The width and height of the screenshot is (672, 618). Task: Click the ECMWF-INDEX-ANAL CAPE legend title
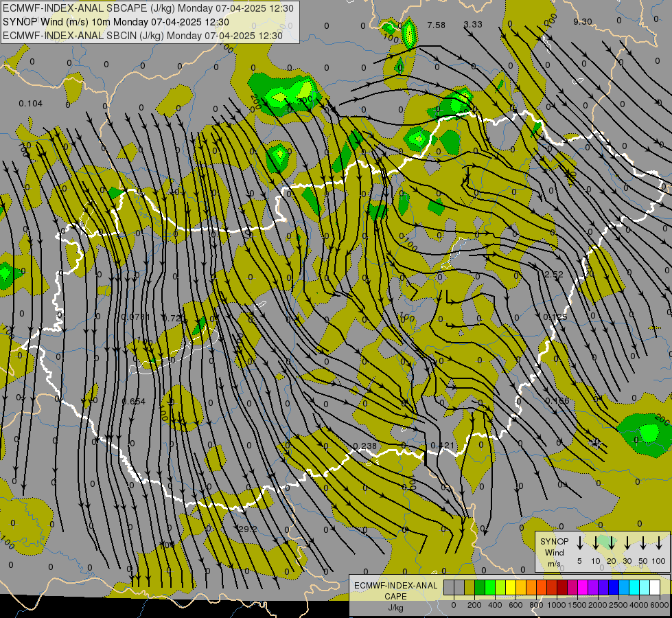[x=395, y=591]
